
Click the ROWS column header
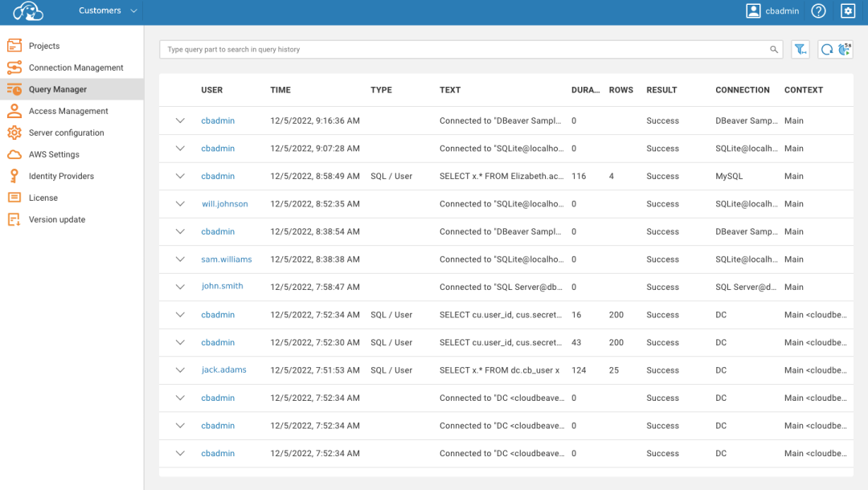coord(620,90)
